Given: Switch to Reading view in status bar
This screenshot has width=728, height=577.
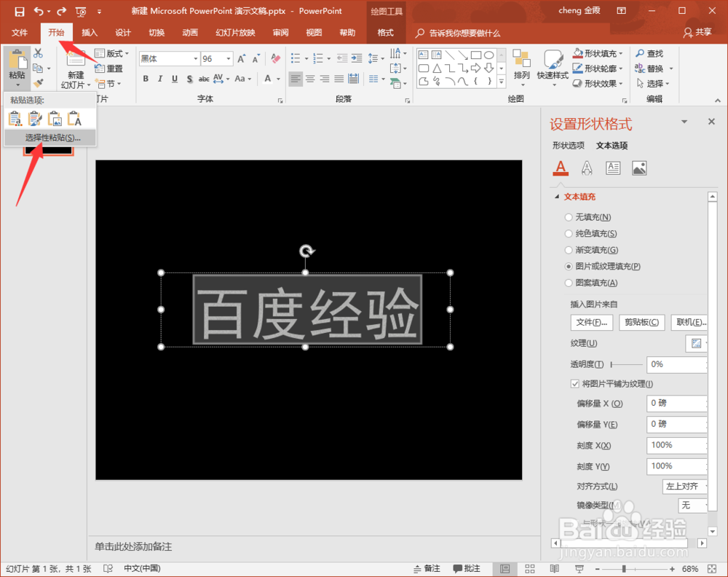Looking at the screenshot, I should pos(554,569).
